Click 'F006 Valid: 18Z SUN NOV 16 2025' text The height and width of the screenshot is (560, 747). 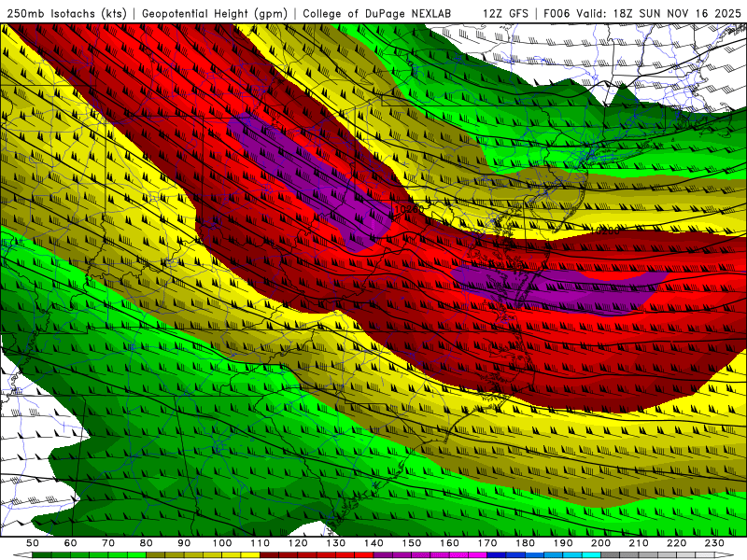[x=642, y=13]
